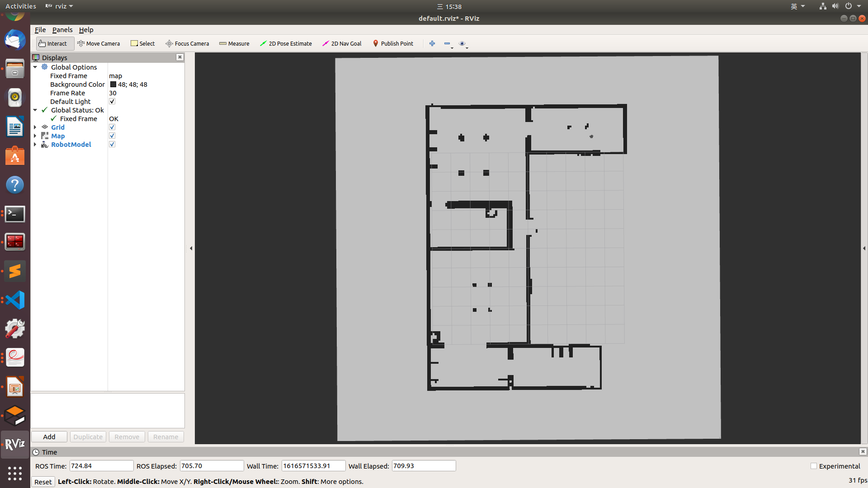The image size is (868, 488).
Task: Open Sublime Text from the dock
Action: (15, 271)
